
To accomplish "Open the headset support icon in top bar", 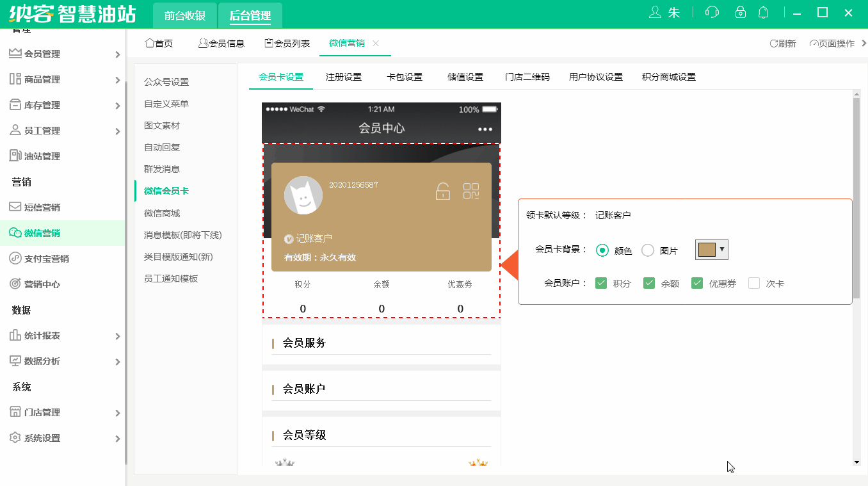I will point(711,12).
